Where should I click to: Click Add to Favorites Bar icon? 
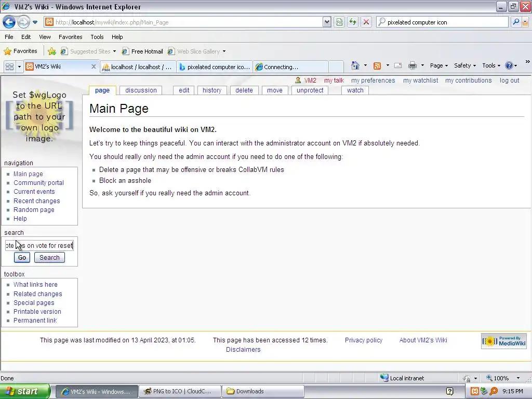click(52, 51)
